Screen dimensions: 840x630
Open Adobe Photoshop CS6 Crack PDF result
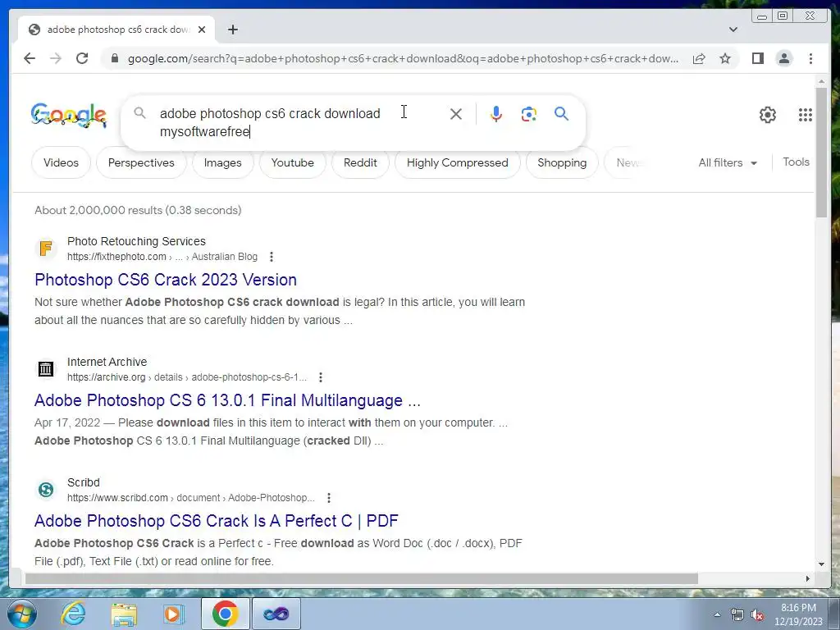coord(217,521)
